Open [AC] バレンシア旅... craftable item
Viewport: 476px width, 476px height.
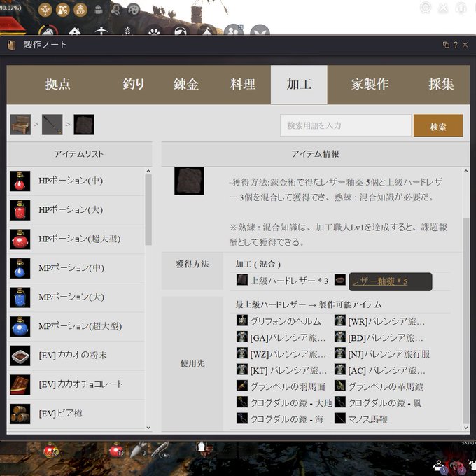[386, 371]
